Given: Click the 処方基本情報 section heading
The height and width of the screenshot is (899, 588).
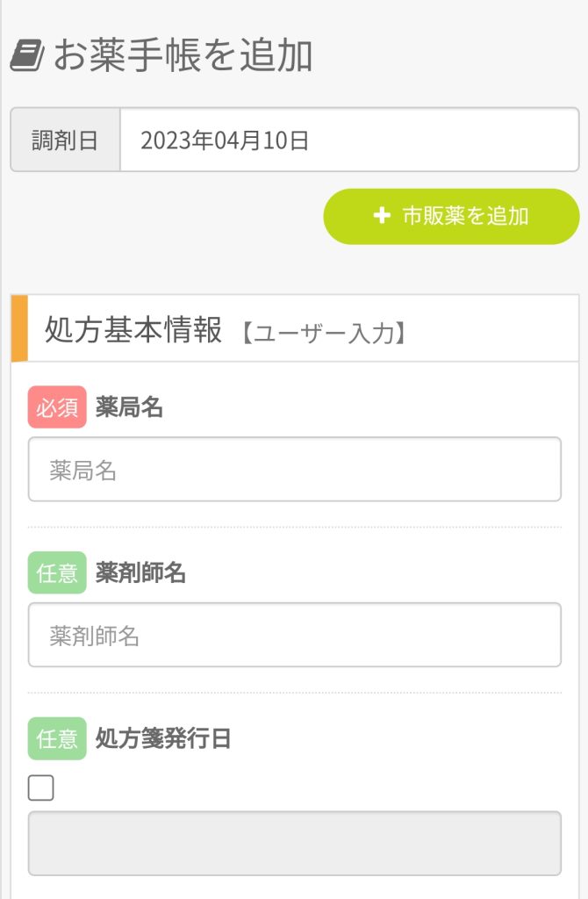Looking at the screenshot, I should pyautogui.click(x=133, y=330).
